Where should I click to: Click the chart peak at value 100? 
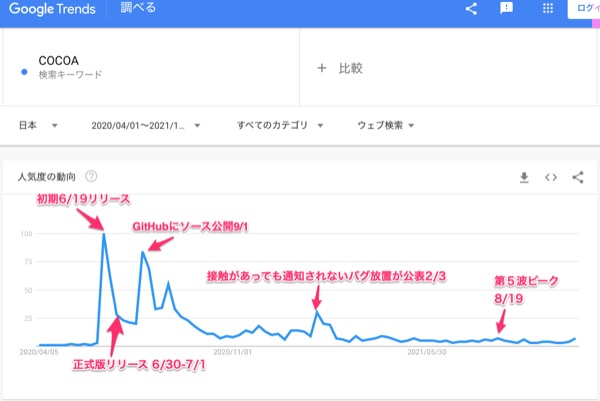(104, 233)
